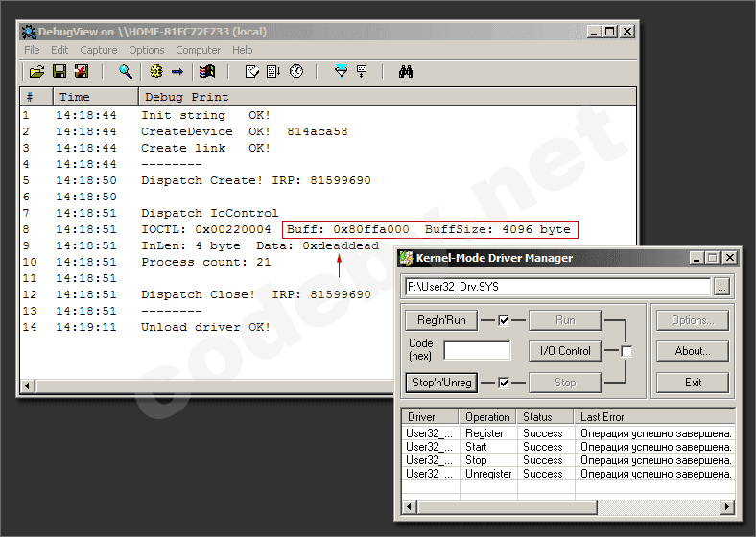Click the binoculars Find icon
The width and height of the screenshot is (756, 537).
pyautogui.click(x=406, y=72)
